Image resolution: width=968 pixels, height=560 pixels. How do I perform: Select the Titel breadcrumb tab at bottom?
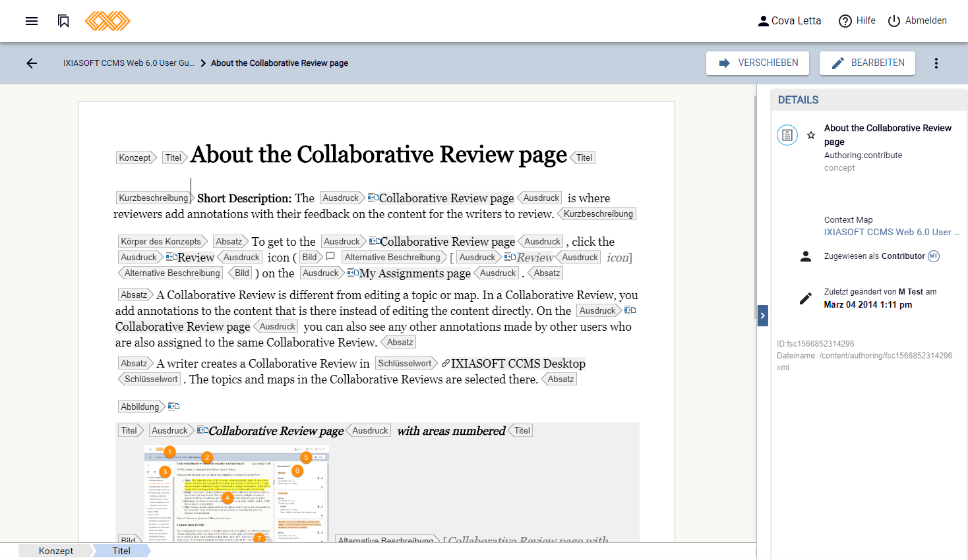[121, 551]
